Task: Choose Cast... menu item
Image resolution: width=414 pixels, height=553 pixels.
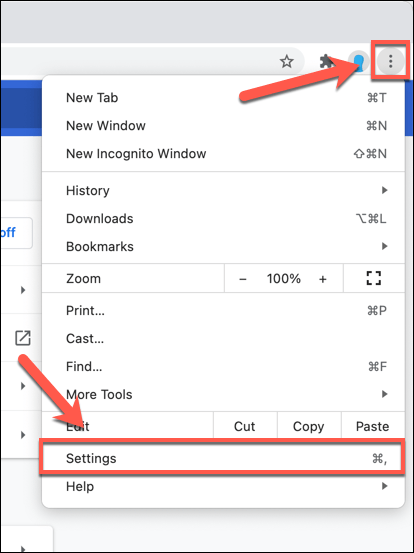Action: pos(223,338)
